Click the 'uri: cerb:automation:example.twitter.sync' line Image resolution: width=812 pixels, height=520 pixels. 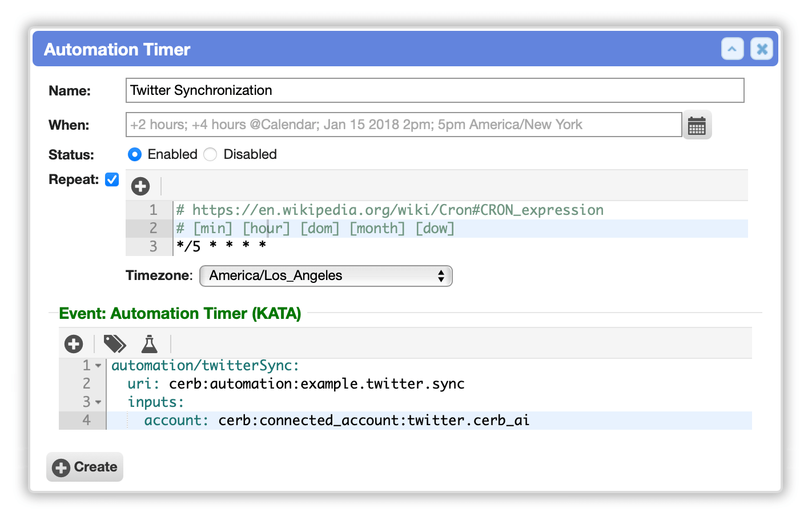(x=296, y=384)
